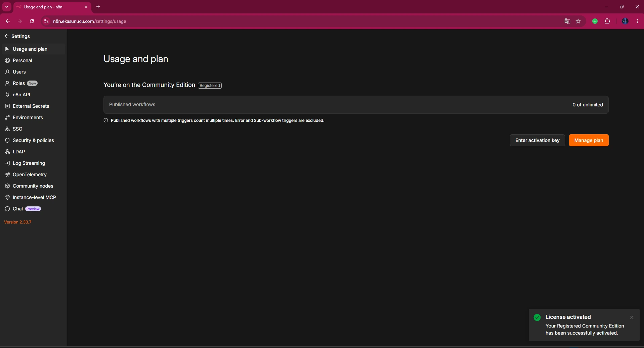
Task: Click the License activated title
Action: click(x=568, y=317)
